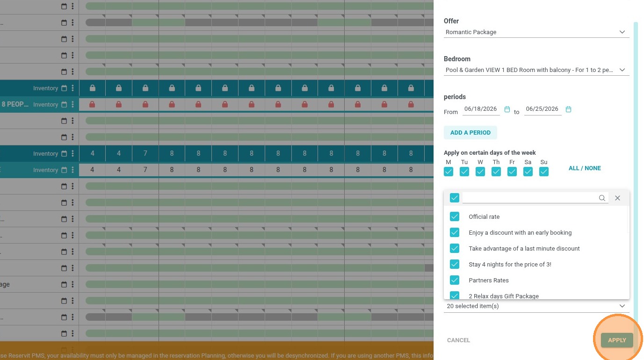Edit the To date field 06/25/2026
The height and width of the screenshot is (360, 644).
[x=543, y=109]
